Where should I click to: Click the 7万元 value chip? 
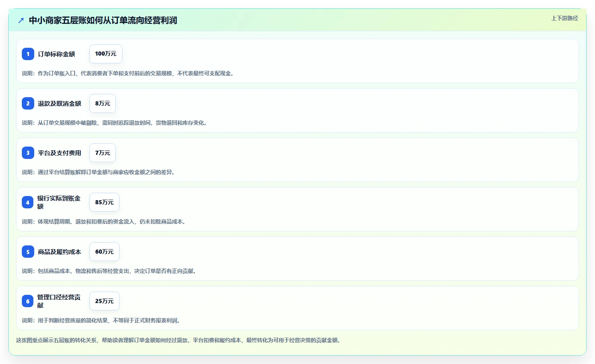click(103, 153)
